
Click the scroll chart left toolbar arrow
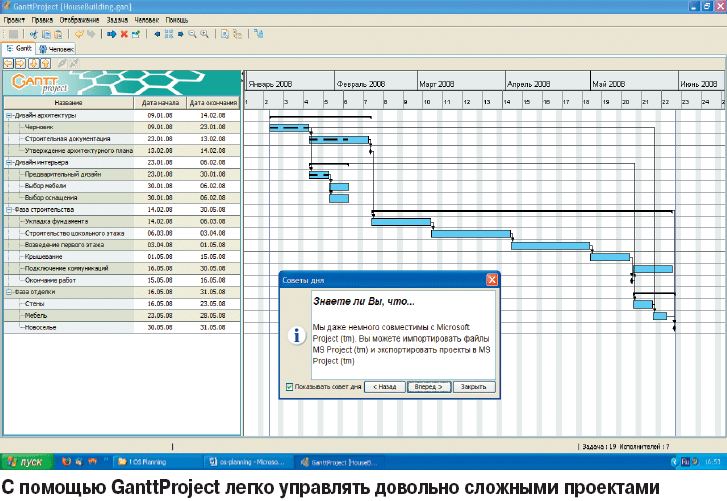(x=157, y=33)
